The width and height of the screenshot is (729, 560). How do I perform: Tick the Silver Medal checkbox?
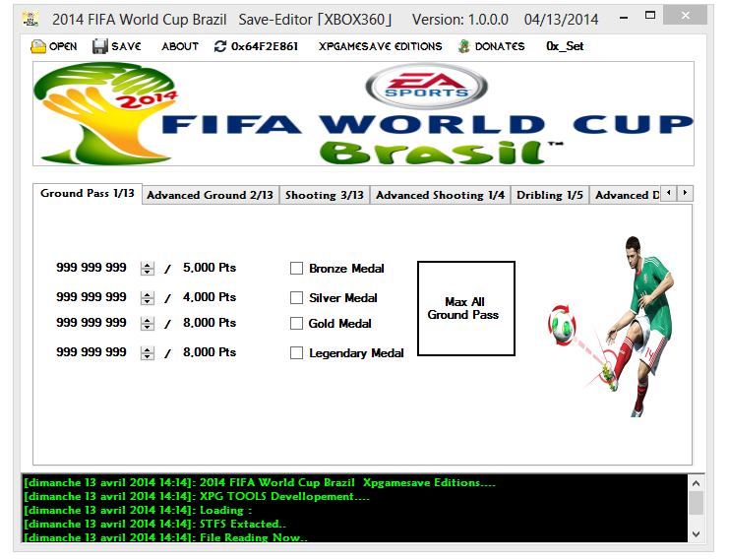click(x=296, y=297)
